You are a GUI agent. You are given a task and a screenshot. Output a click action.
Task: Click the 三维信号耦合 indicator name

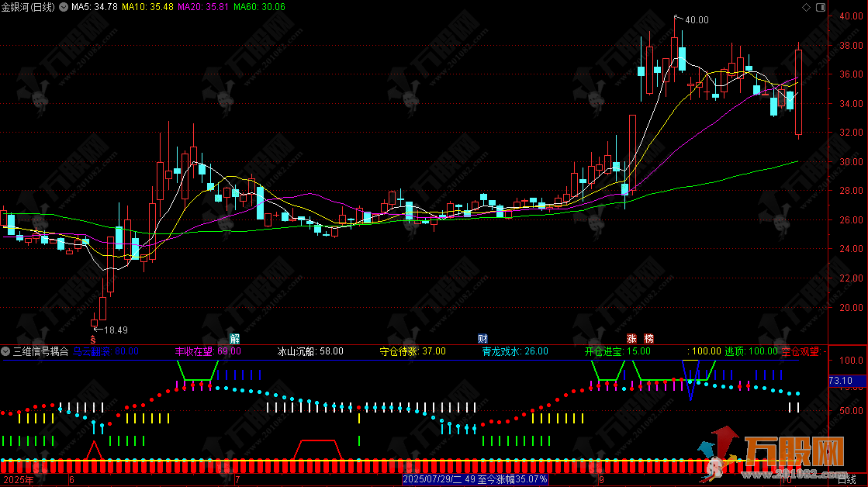click(x=40, y=351)
